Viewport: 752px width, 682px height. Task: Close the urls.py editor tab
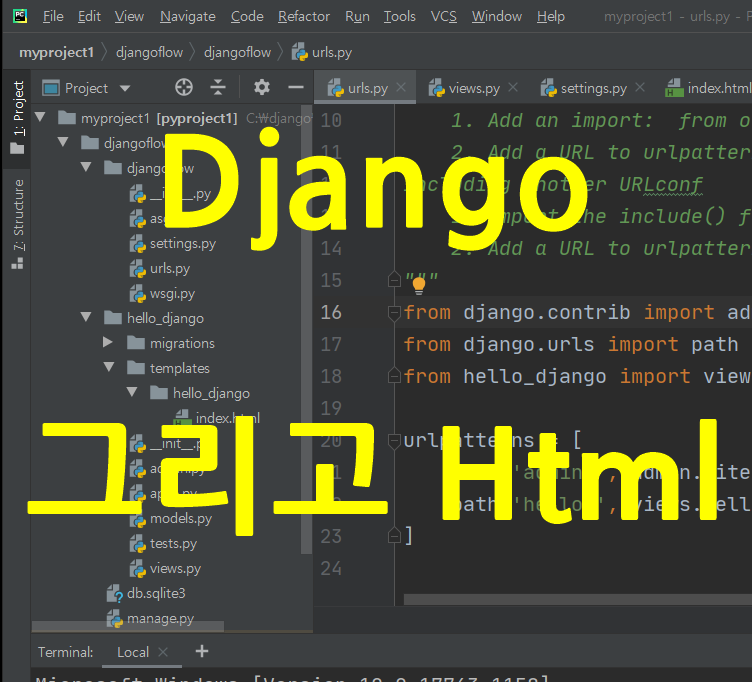click(401, 87)
